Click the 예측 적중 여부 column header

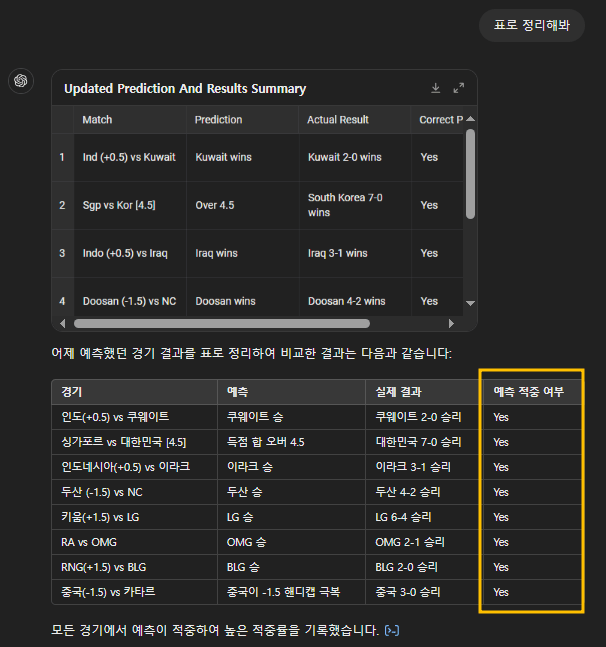532,392
